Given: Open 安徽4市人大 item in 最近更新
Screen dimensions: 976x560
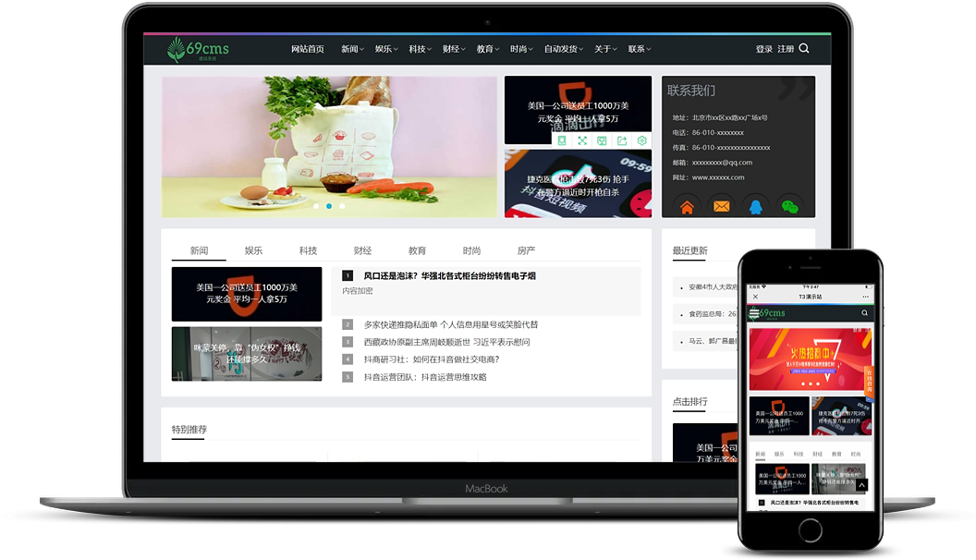Looking at the screenshot, I should [713, 286].
